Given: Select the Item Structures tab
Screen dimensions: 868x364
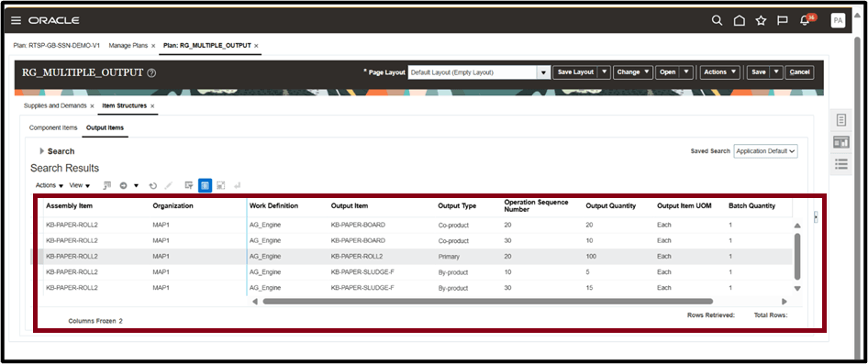Looking at the screenshot, I should 125,105.
